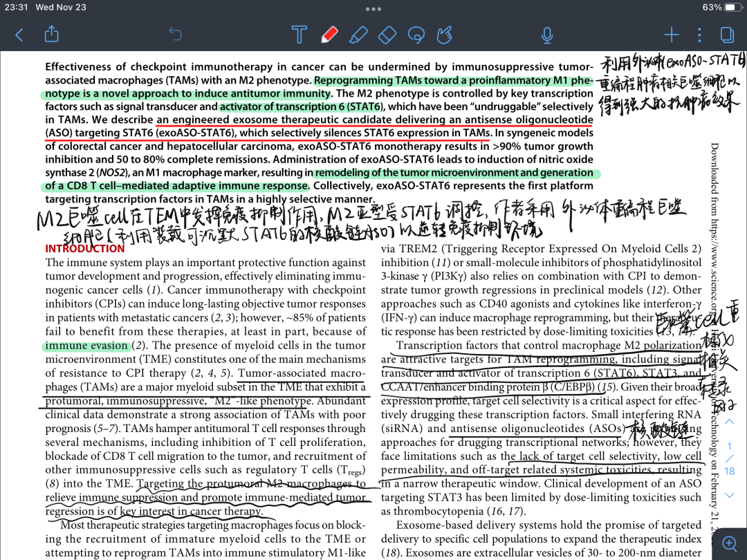Image resolution: width=747 pixels, height=560 pixels.
Task: Select the Highlighter tool
Action: [x=358, y=35]
